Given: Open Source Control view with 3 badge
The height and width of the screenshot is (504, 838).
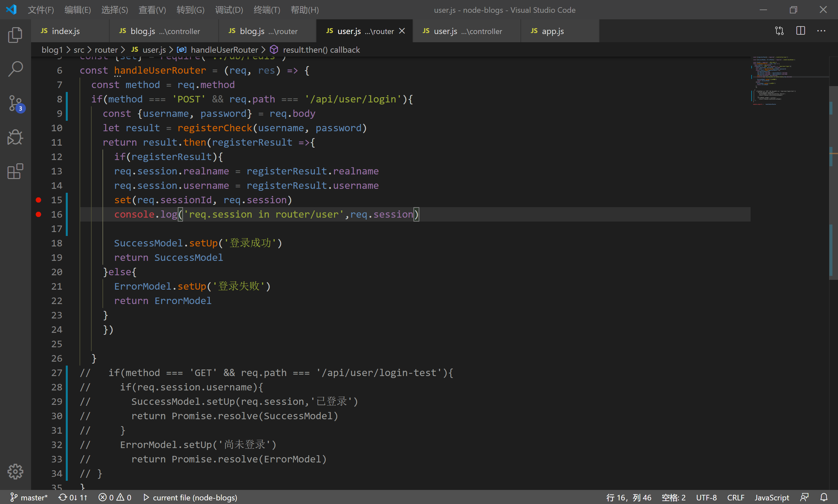Looking at the screenshot, I should (x=15, y=103).
